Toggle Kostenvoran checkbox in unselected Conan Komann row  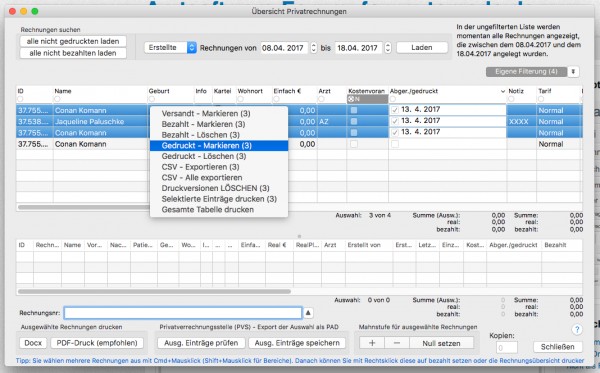tap(354, 144)
